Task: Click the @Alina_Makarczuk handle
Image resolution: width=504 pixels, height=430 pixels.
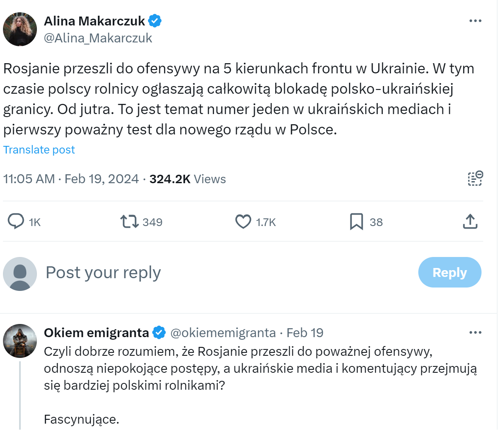Action: [x=98, y=38]
